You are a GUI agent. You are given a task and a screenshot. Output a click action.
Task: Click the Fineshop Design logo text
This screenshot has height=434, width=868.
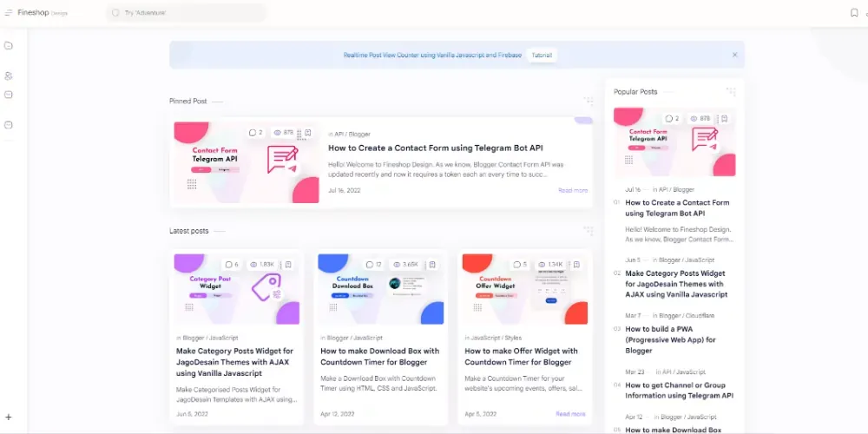tap(42, 13)
